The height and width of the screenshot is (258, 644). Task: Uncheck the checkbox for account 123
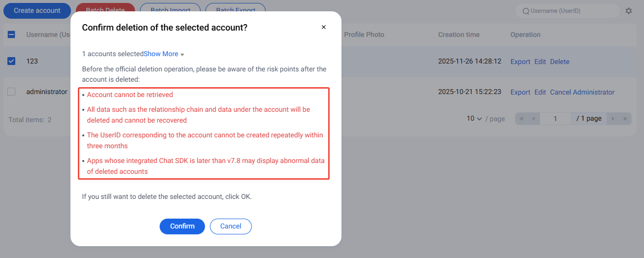12,61
